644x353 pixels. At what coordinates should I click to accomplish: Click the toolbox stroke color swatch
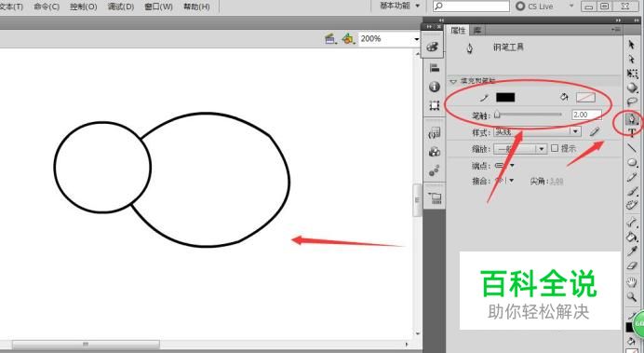click(x=630, y=328)
